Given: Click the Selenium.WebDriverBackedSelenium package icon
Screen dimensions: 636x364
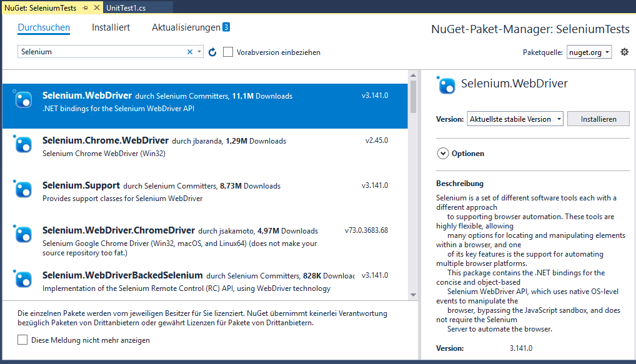Looking at the screenshot, I should click(22, 279).
